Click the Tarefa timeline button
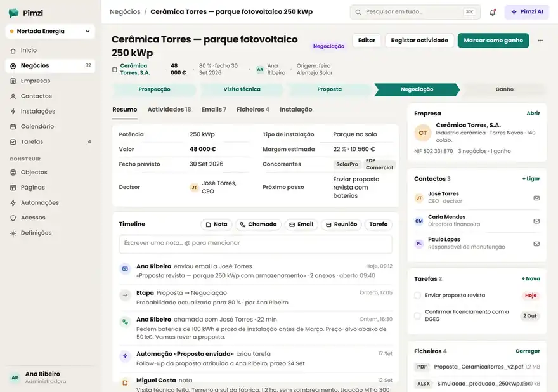 379,225
